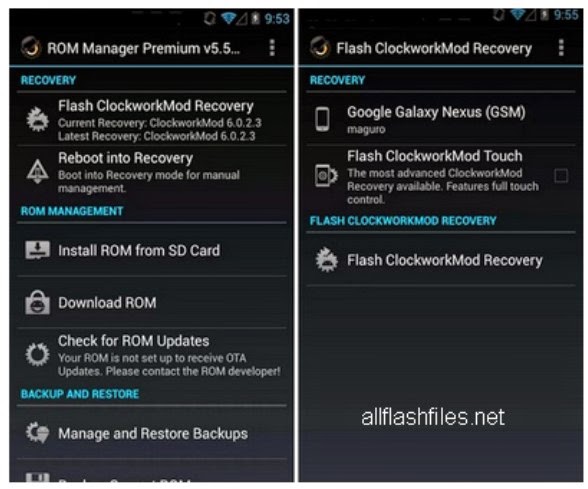Viewport: 588px width, 489px height.
Task: Open Manage and Restore Backups
Action: coord(152,433)
